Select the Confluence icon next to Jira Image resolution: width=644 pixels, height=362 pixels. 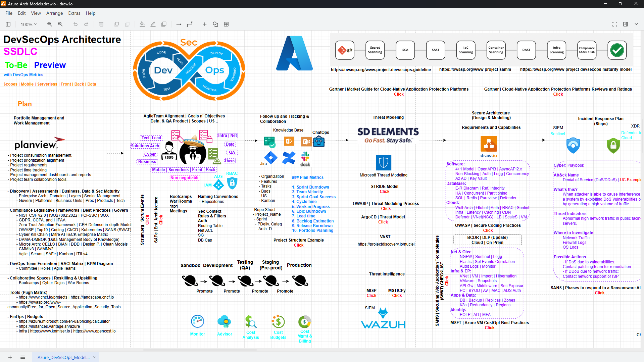pos(289,157)
